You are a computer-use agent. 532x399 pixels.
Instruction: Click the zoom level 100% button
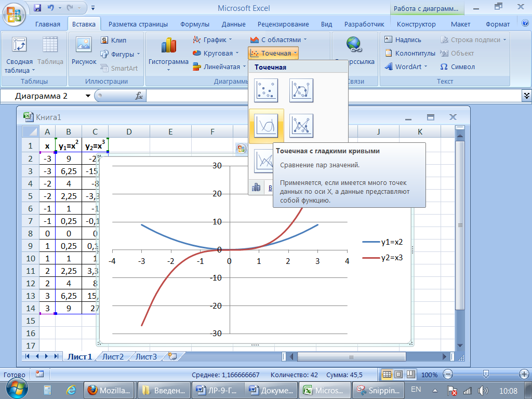click(x=429, y=375)
